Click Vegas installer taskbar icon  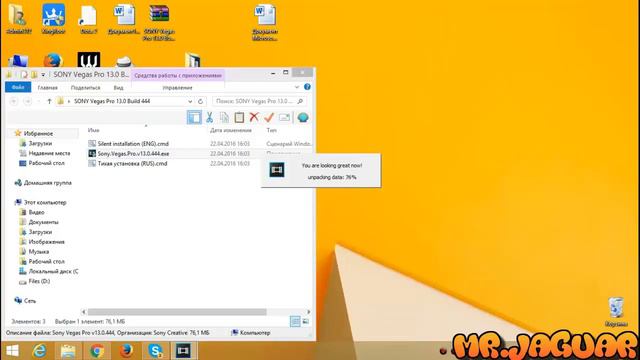pyautogui.click(x=183, y=351)
